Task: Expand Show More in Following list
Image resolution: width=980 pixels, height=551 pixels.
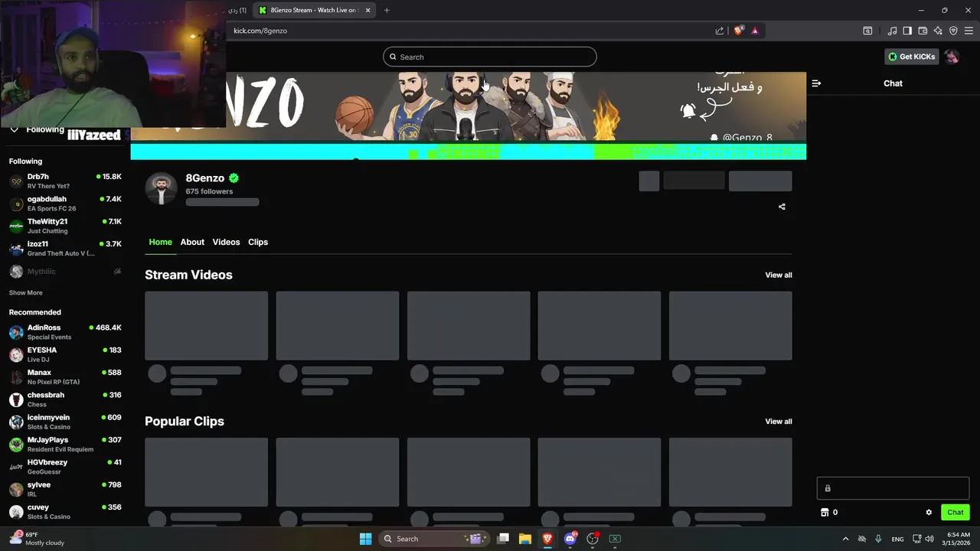Action: tap(26, 293)
